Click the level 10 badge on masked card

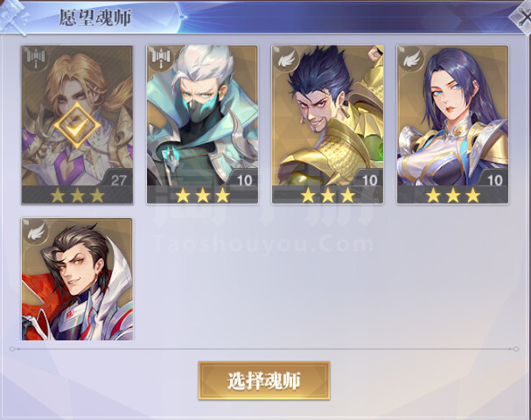(244, 179)
